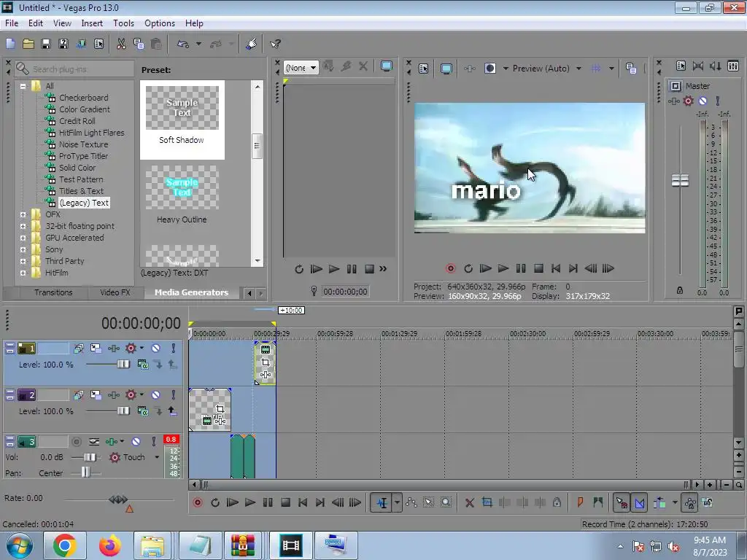
Task: Click the What's This help icon
Action: (275, 44)
